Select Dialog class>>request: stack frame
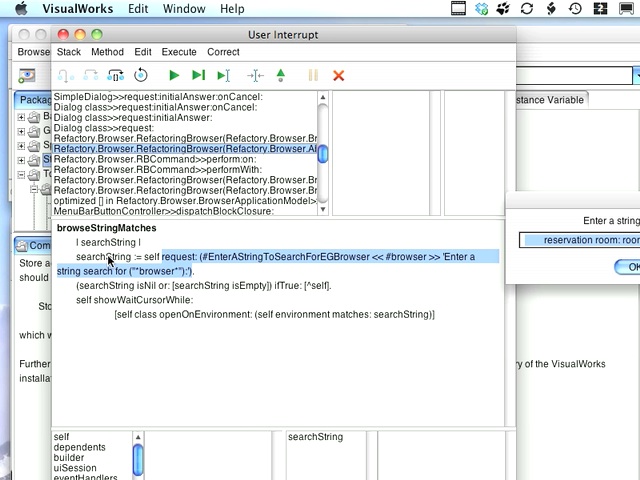Image resolution: width=640 pixels, height=480 pixels. (185, 128)
